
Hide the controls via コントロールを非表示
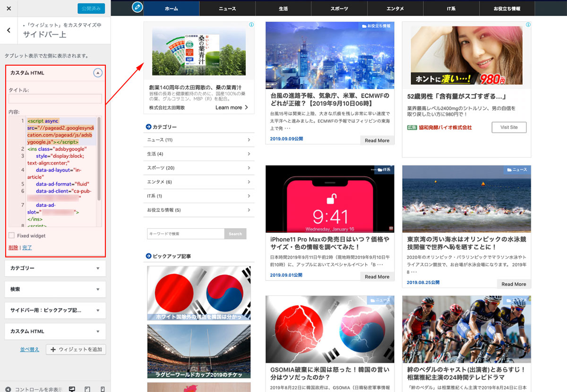[33, 389]
